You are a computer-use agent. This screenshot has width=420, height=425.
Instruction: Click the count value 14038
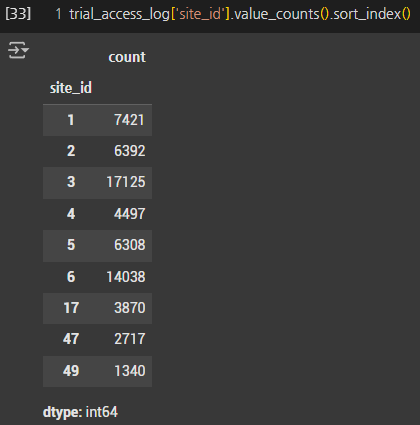[x=126, y=277]
